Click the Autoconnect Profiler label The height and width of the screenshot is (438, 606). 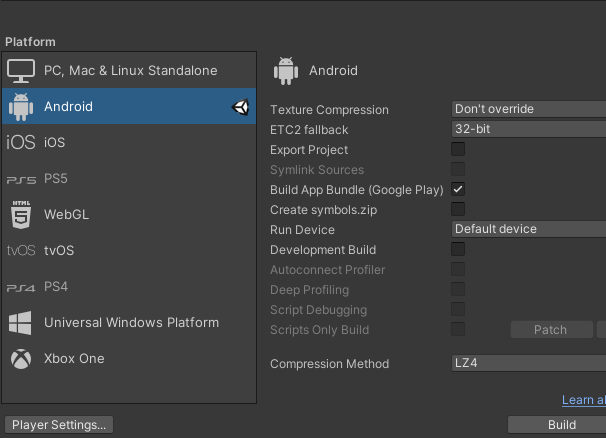coord(328,270)
